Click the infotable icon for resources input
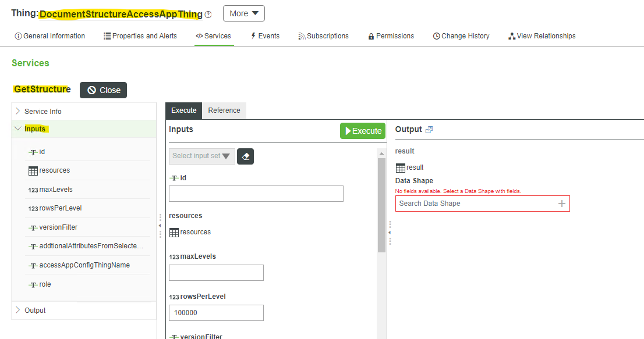This screenshot has width=644, height=339. coord(173,231)
